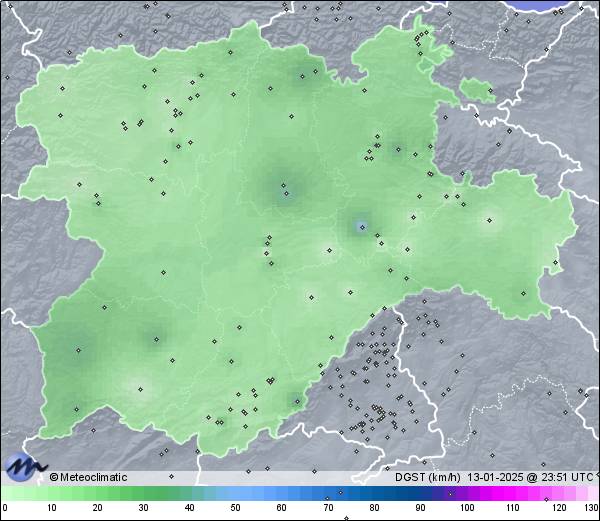Select the station in the pale low-gust spot in the eastern province

[x=489, y=220]
